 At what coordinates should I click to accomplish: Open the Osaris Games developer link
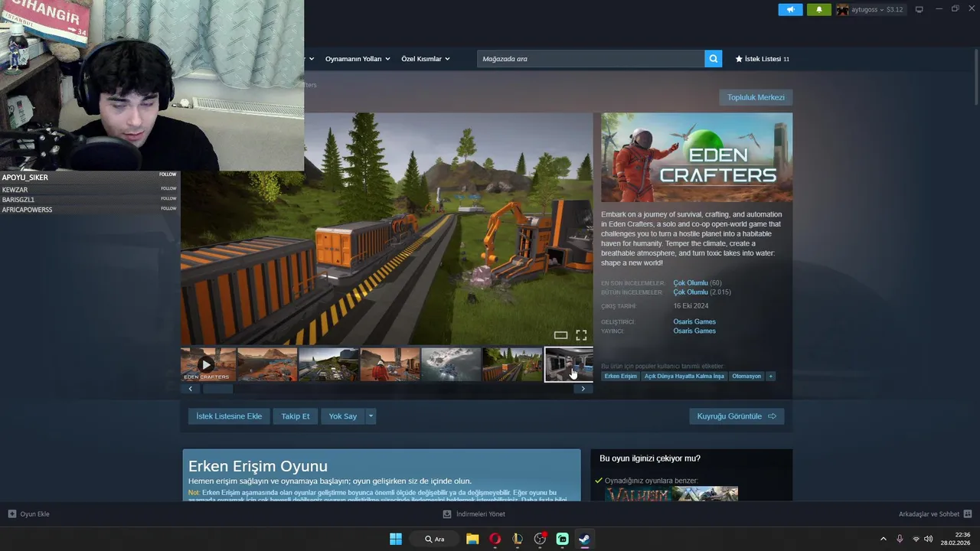[694, 321]
